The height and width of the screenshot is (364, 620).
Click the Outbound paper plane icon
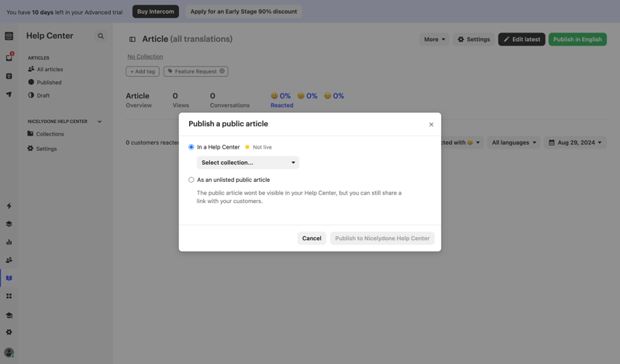coord(9,94)
